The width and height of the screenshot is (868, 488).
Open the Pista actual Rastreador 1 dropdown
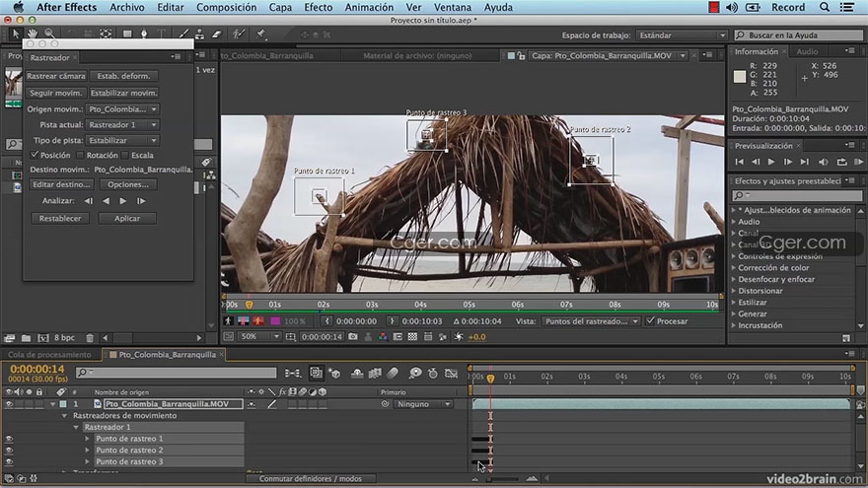pos(123,124)
